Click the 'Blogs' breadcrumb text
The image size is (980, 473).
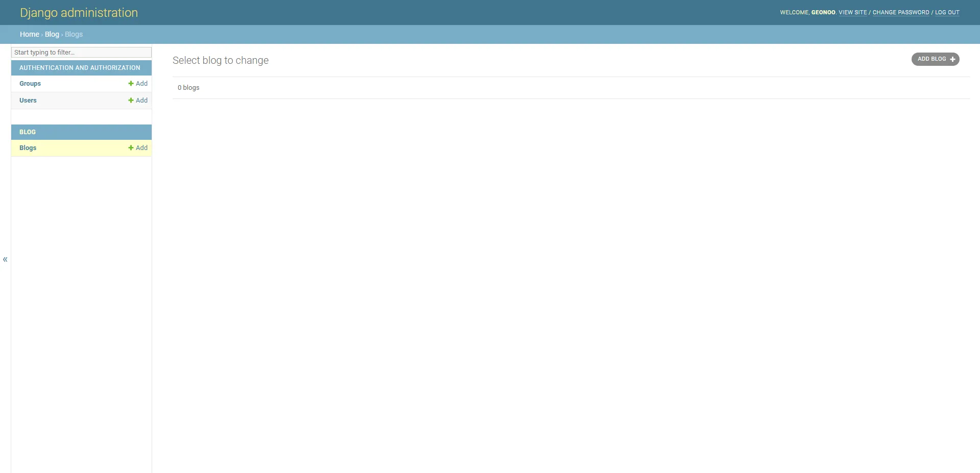click(74, 34)
